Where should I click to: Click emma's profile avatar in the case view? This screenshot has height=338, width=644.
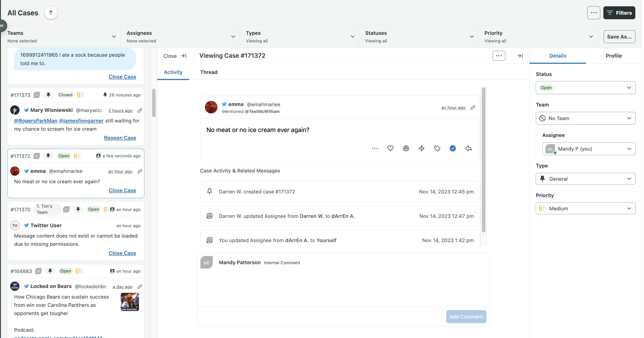click(211, 107)
